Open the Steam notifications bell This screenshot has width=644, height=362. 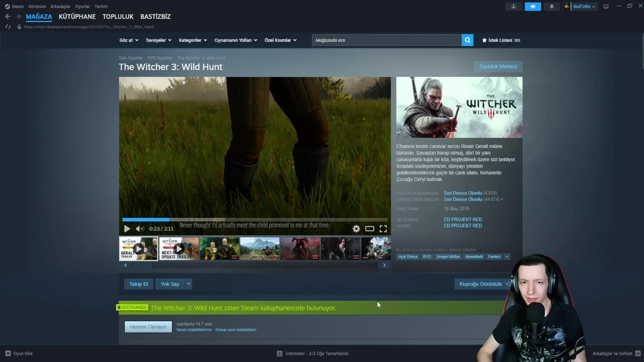coord(551,7)
